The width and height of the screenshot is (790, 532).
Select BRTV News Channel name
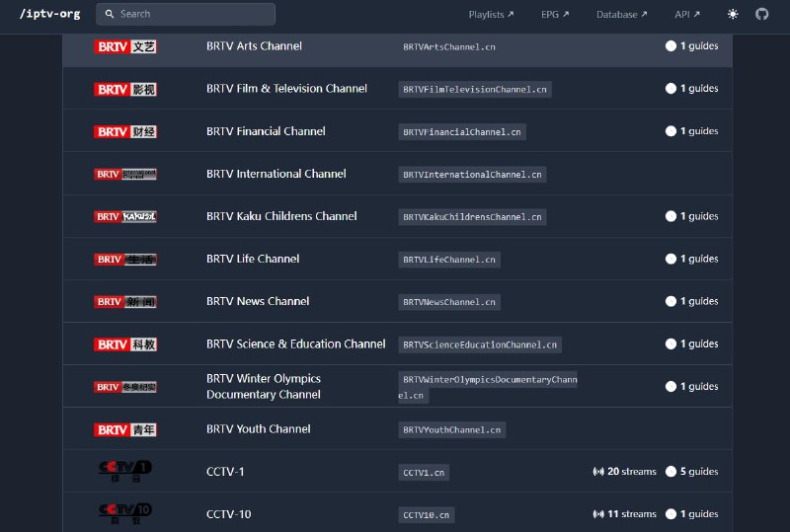click(258, 301)
